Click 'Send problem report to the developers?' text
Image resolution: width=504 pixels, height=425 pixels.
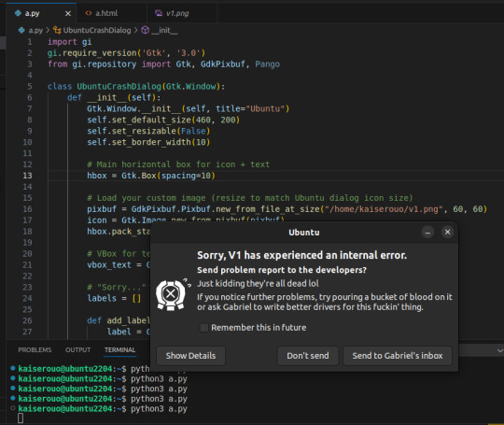282,270
